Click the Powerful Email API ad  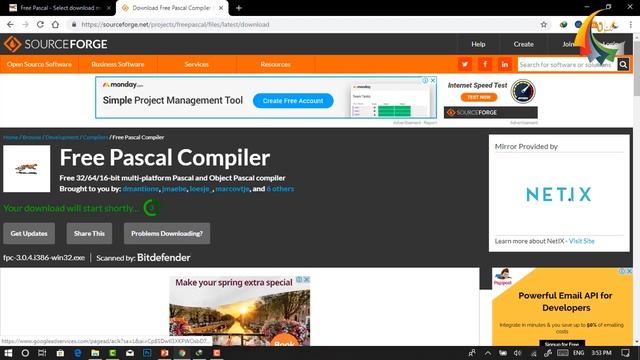(x=562, y=307)
